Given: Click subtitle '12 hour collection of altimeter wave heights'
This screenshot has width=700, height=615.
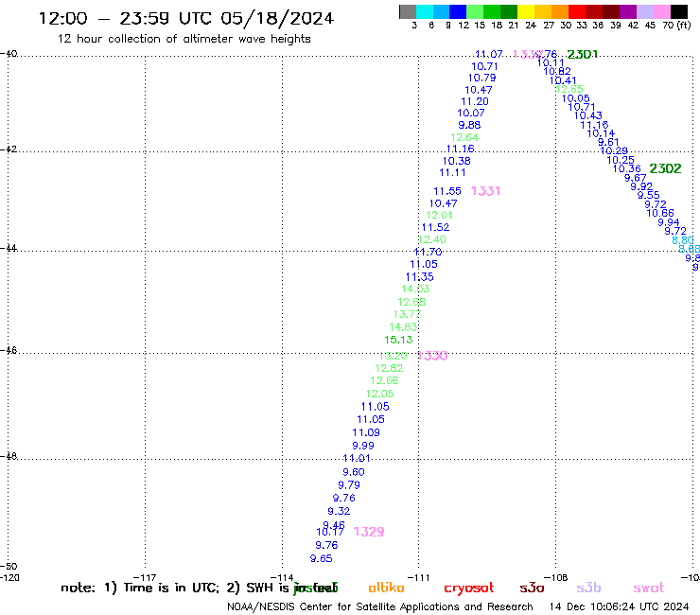Looking at the screenshot, I should tap(184, 39).
